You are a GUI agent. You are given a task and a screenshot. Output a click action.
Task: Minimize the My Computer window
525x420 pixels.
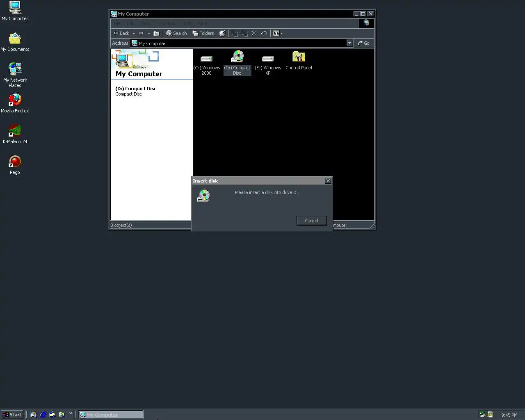[x=356, y=14]
